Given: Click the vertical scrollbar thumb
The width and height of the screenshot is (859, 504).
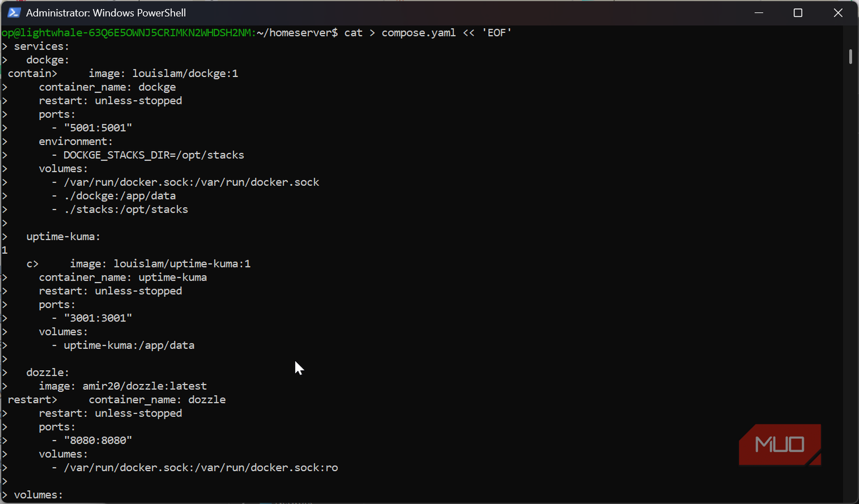Looking at the screenshot, I should click(850, 57).
